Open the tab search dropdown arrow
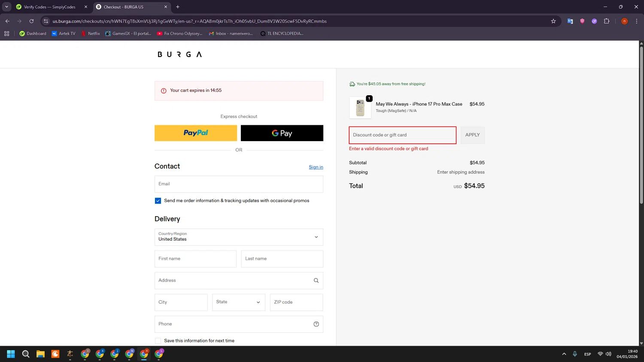The width and height of the screenshot is (644, 362). (x=6, y=7)
